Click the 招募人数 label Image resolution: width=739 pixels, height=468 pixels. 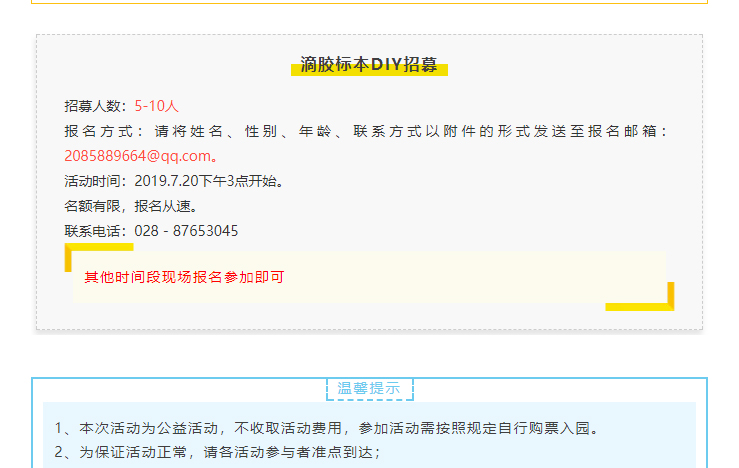coord(94,105)
